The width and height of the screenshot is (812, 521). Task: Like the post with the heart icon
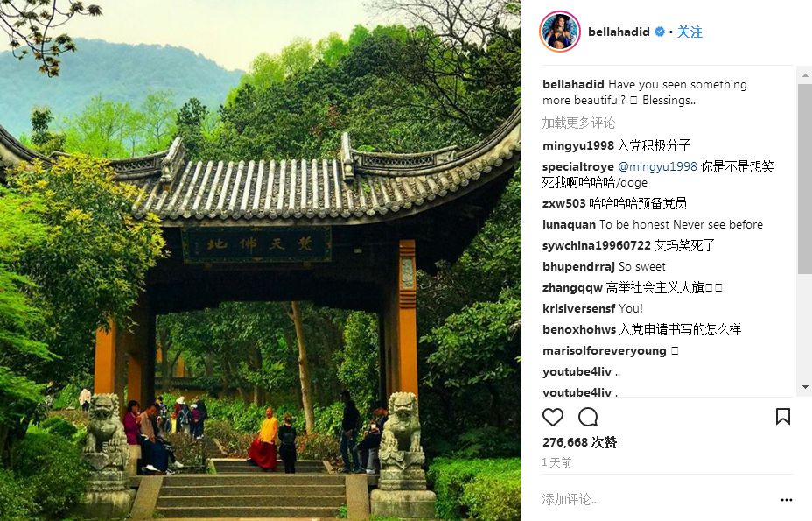(x=552, y=417)
